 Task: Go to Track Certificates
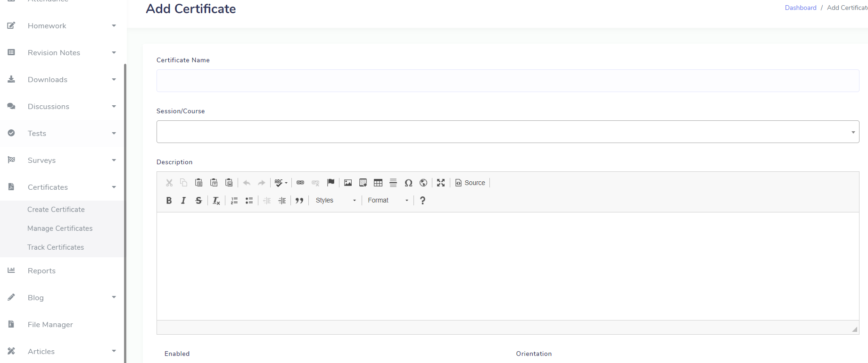[x=56, y=247]
